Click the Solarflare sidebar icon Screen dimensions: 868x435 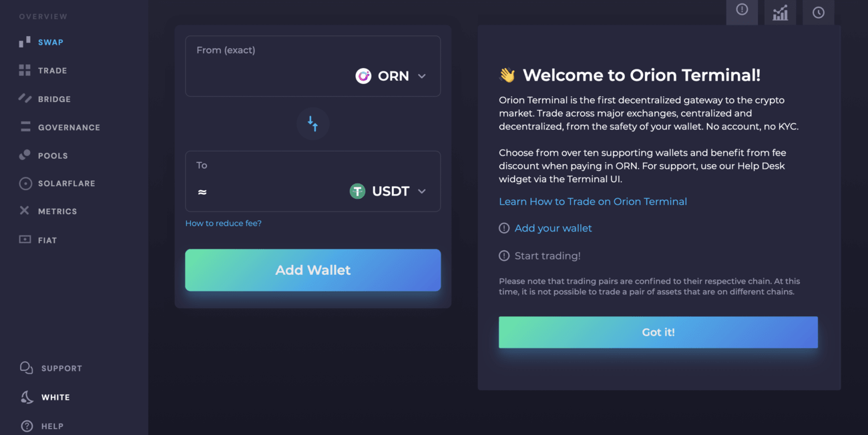click(25, 183)
